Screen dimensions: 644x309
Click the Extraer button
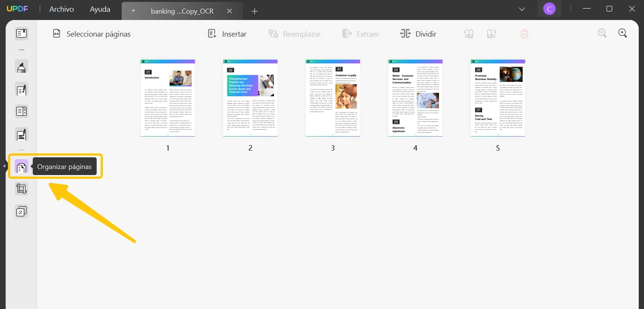[361, 34]
